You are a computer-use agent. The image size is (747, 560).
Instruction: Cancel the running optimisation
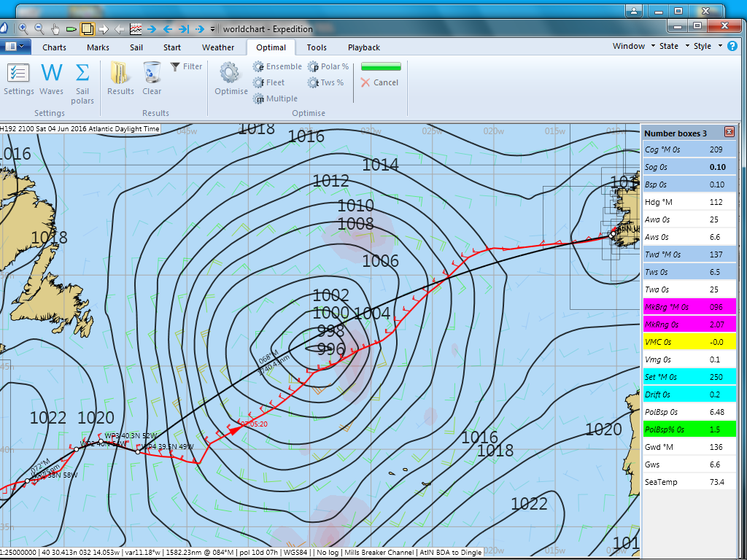pyautogui.click(x=379, y=82)
